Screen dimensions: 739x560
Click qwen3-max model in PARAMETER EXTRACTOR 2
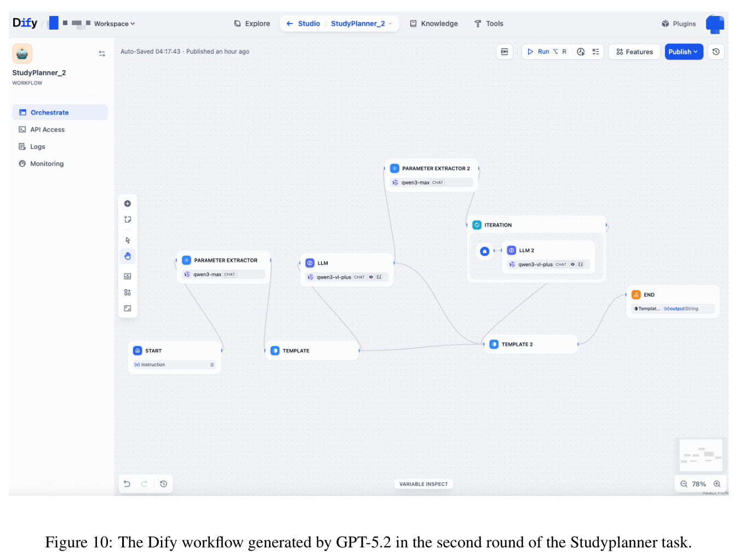click(x=432, y=182)
